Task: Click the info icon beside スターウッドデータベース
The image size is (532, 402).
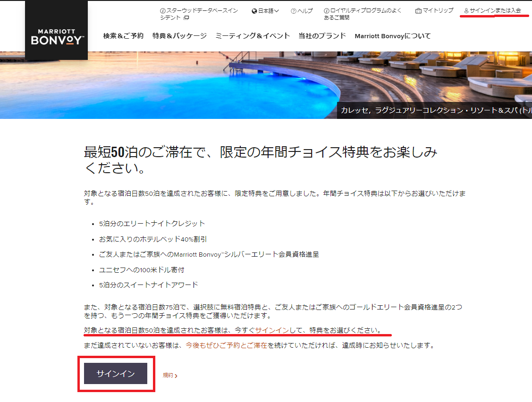Action: [162, 11]
